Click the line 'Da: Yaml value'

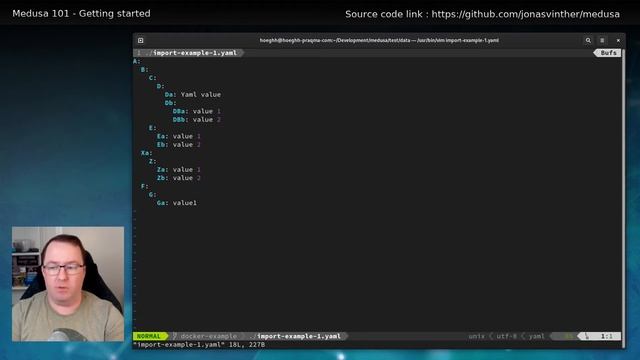click(193, 95)
